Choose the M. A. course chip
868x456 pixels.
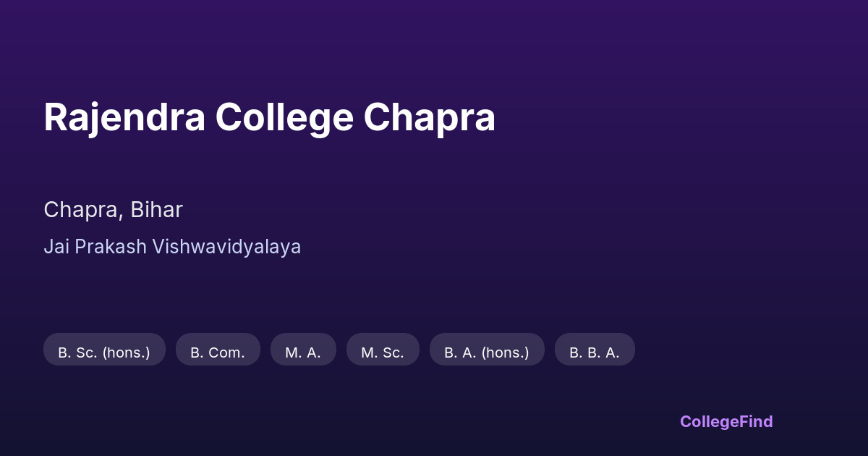303,350
